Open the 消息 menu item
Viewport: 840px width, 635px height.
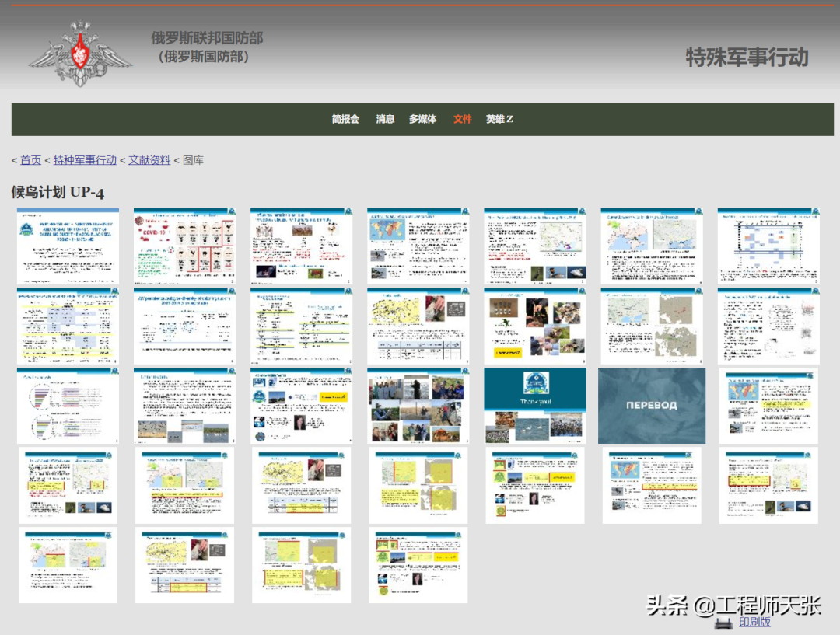[385, 120]
